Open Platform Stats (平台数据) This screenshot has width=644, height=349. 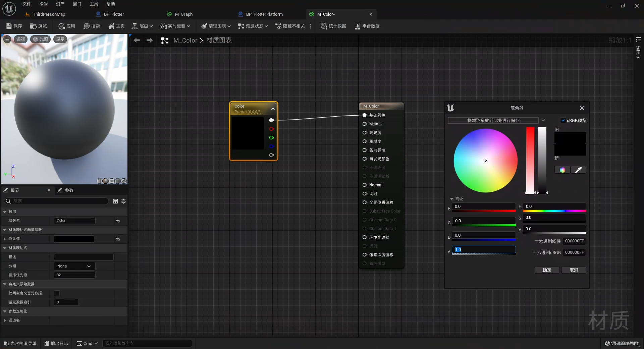[x=367, y=26]
